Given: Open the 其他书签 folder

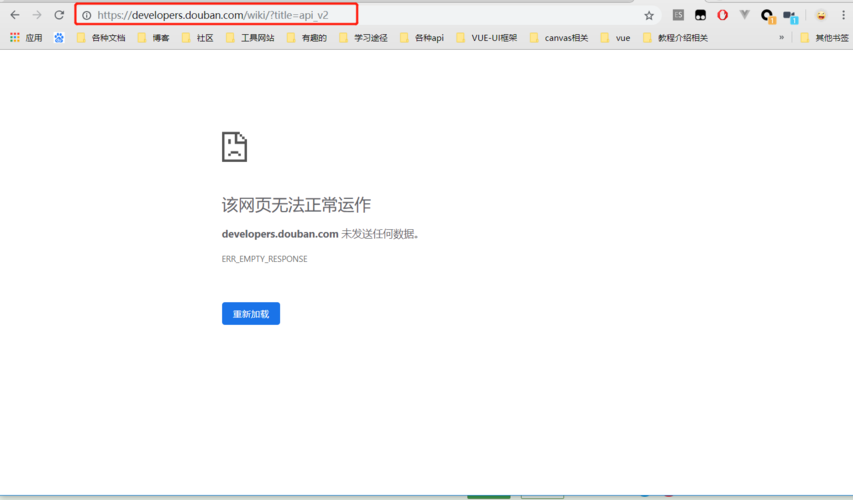Looking at the screenshot, I should coord(824,38).
